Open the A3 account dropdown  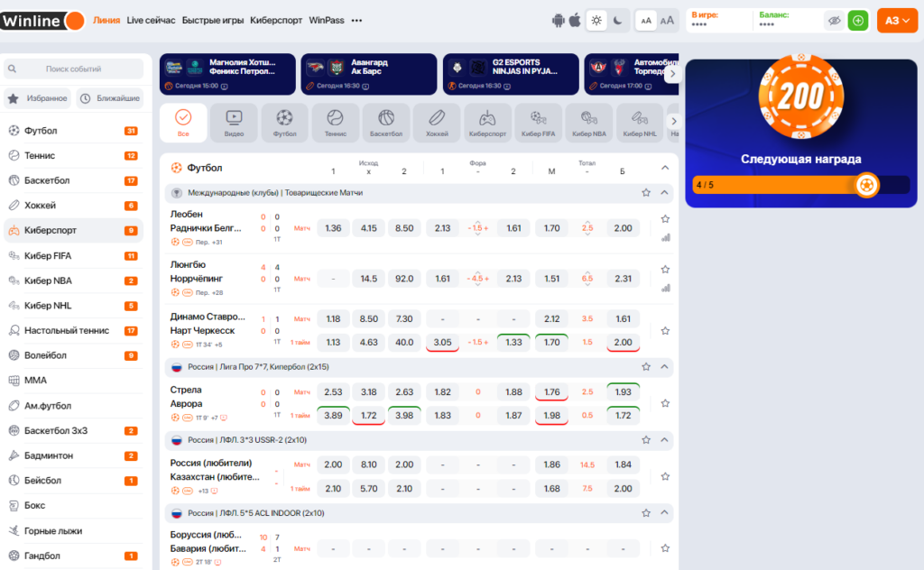point(897,21)
